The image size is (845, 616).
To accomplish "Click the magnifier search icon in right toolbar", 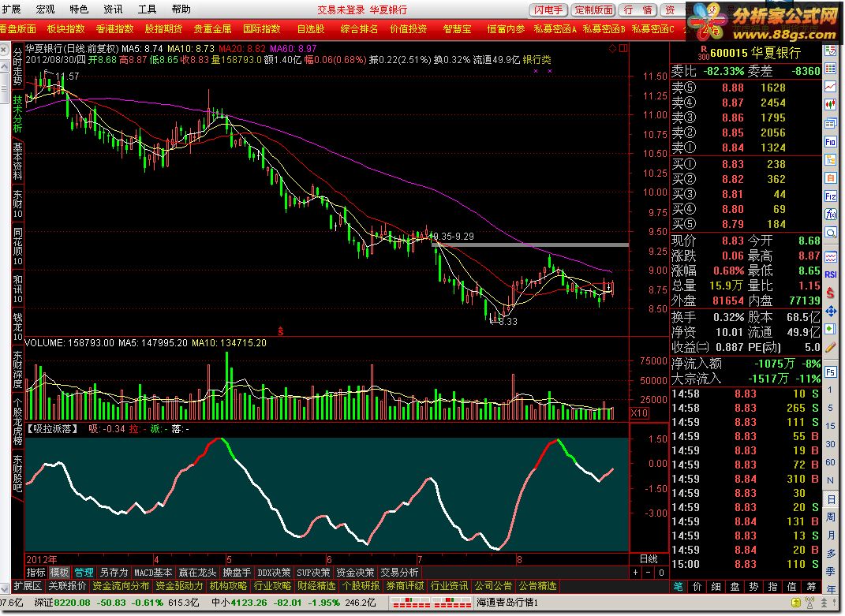I will pyautogui.click(x=831, y=233).
